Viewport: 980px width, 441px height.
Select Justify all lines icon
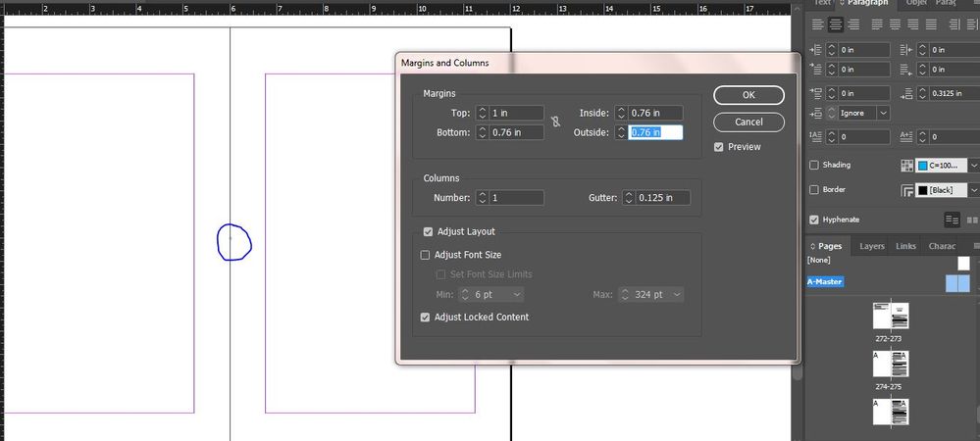click(931, 24)
